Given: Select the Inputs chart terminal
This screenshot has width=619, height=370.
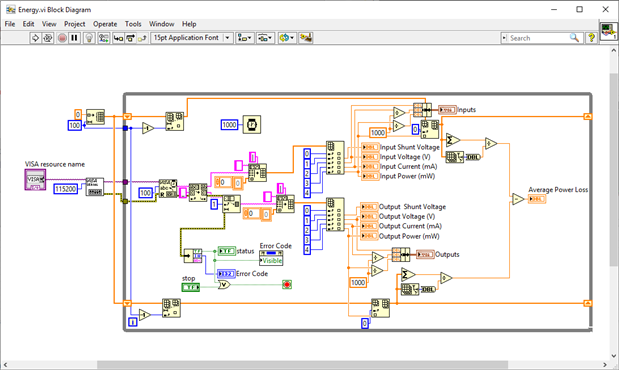Looking at the screenshot, I should (447, 110).
